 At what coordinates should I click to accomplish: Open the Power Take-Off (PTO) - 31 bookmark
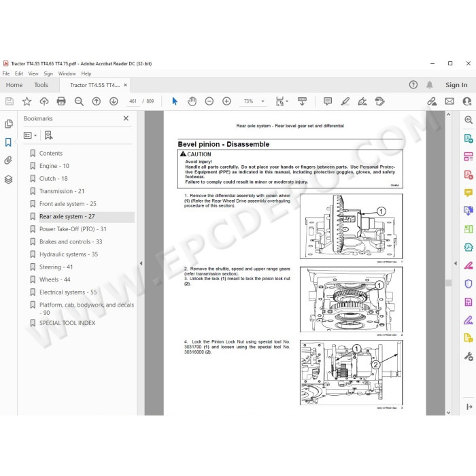pyautogui.click(x=73, y=229)
